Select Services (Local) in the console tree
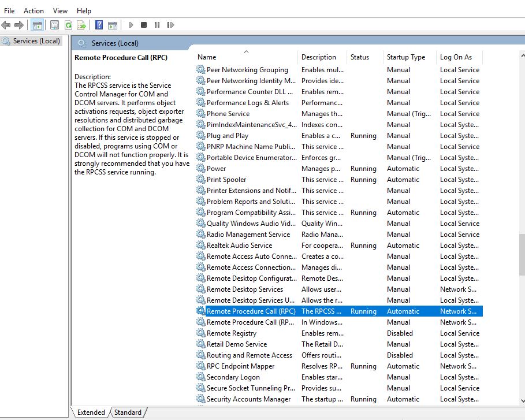Image resolution: width=525 pixels, height=420 pixels. click(36, 41)
